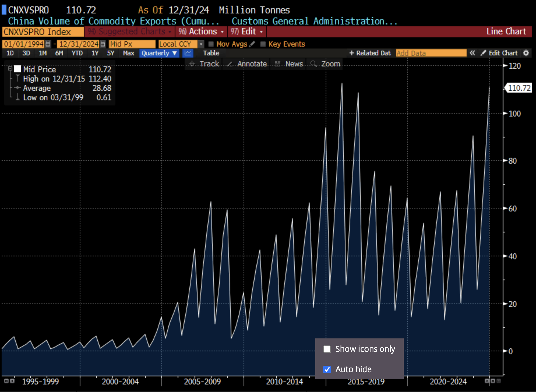Click the blue security marker square
Screen dimensions: 536x392
pos(4,9)
